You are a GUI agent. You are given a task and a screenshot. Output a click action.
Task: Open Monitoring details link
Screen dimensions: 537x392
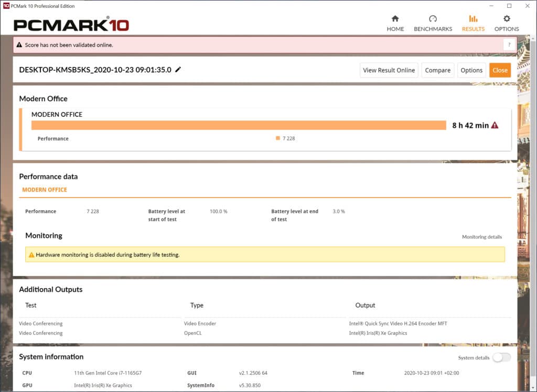482,237
